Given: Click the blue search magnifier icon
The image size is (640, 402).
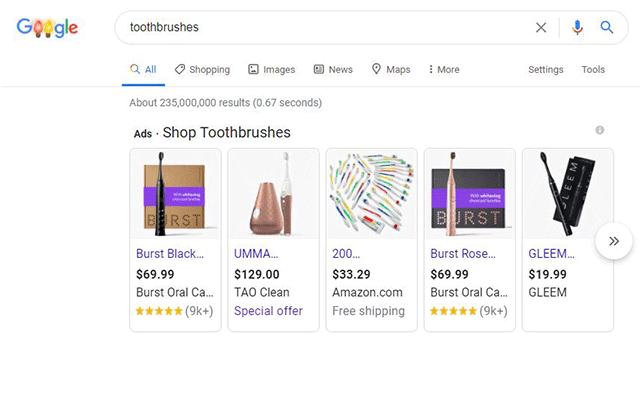Looking at the screenshot, I should tap(607, 28).
